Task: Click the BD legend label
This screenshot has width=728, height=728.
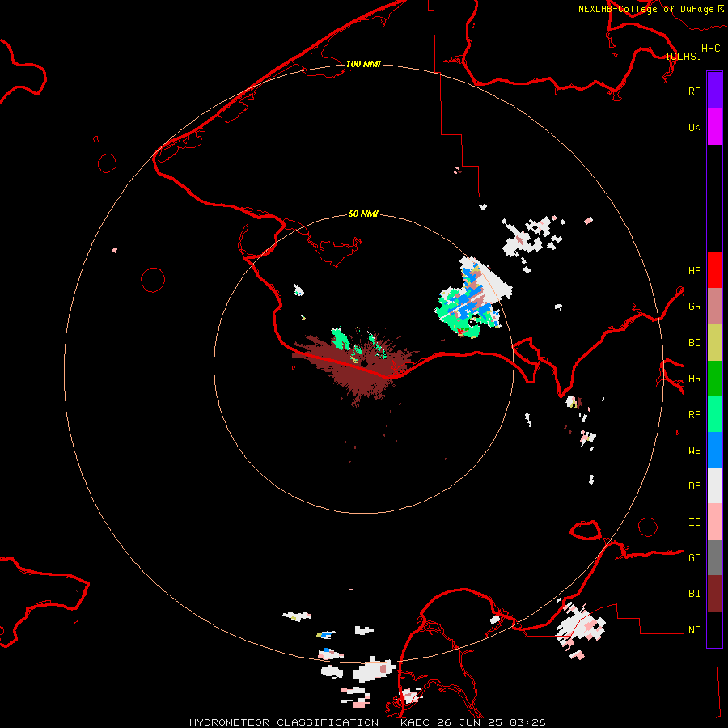Action: point(694,343)
